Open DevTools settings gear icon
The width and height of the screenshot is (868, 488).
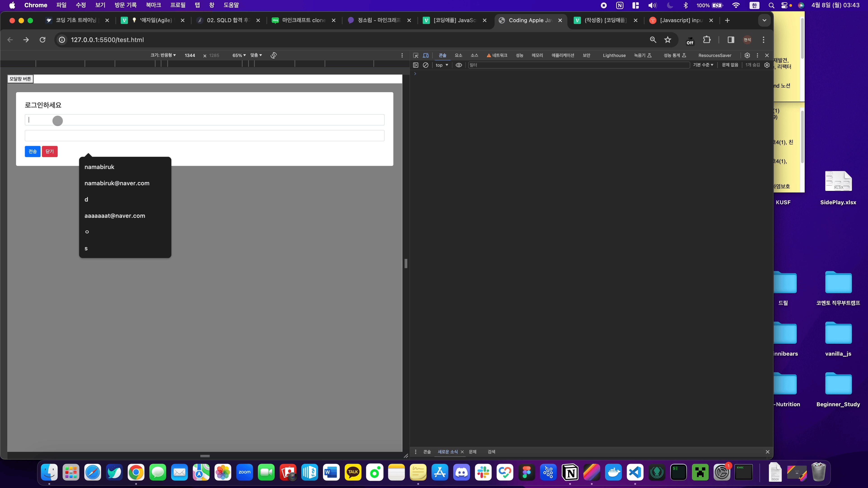tap(747, 55)
